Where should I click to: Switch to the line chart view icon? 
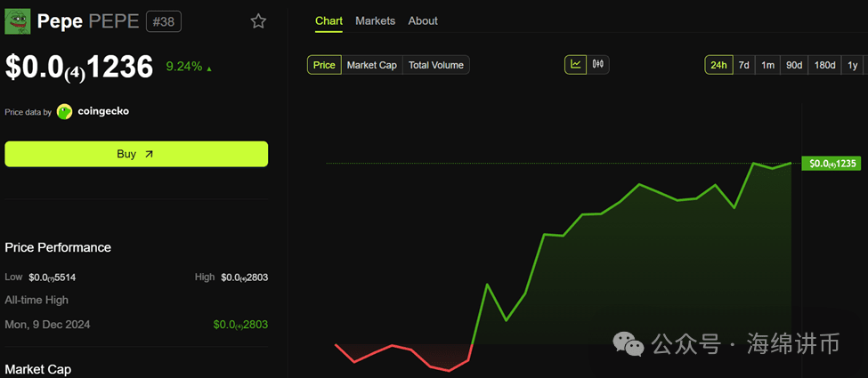(x=576, y=65)
